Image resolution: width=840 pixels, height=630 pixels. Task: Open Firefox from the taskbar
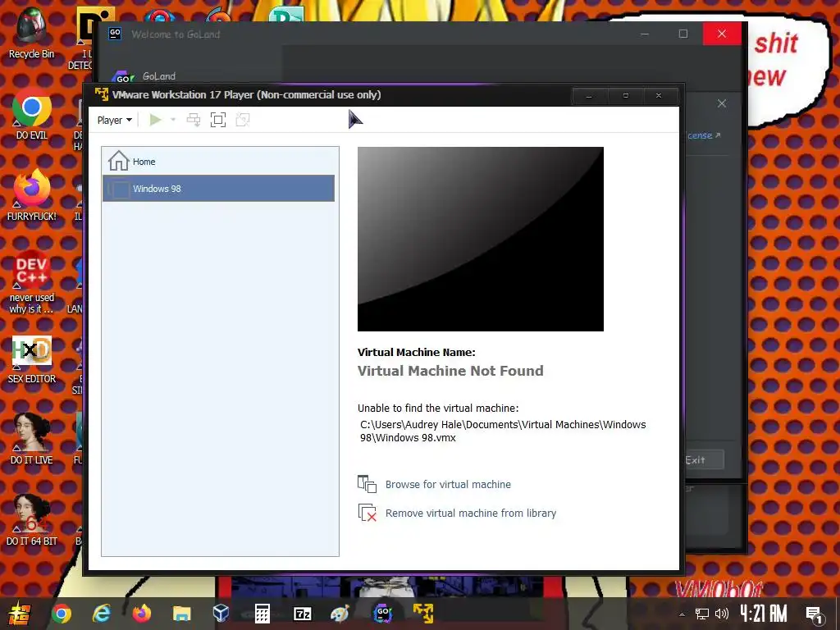pyautogui.click(x=141, y=614)
